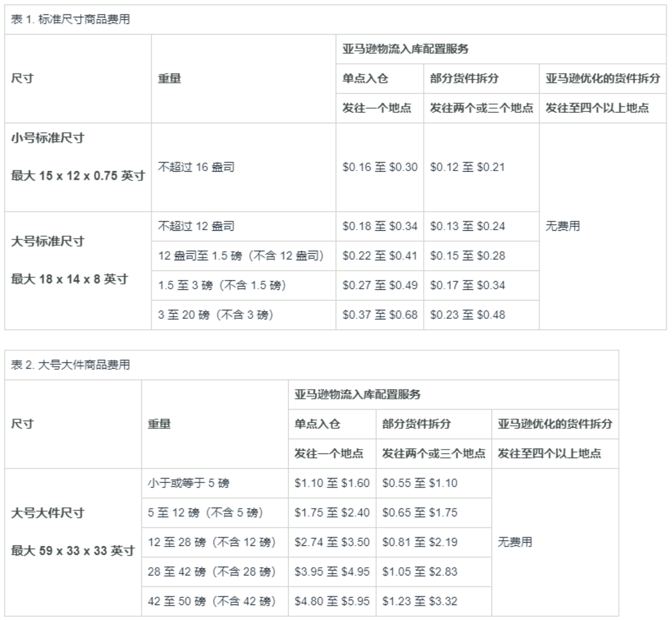Viewport: 672px width, 620px height.
Task: Click the '$1.75 至 $2.40' fee cell
Action: click(x=332, y=513)
